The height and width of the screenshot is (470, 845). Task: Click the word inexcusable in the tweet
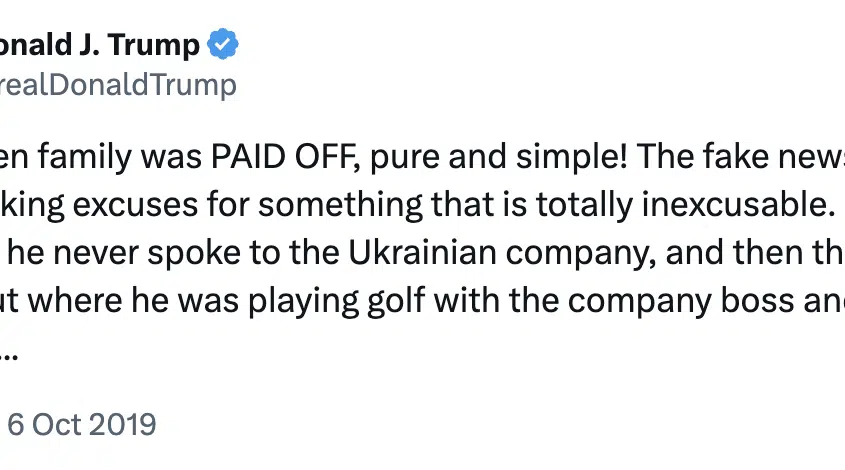click(738, 205)
